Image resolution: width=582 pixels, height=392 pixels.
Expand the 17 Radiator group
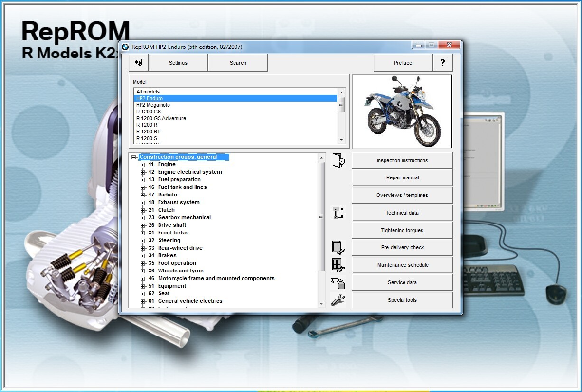point(142,195)
